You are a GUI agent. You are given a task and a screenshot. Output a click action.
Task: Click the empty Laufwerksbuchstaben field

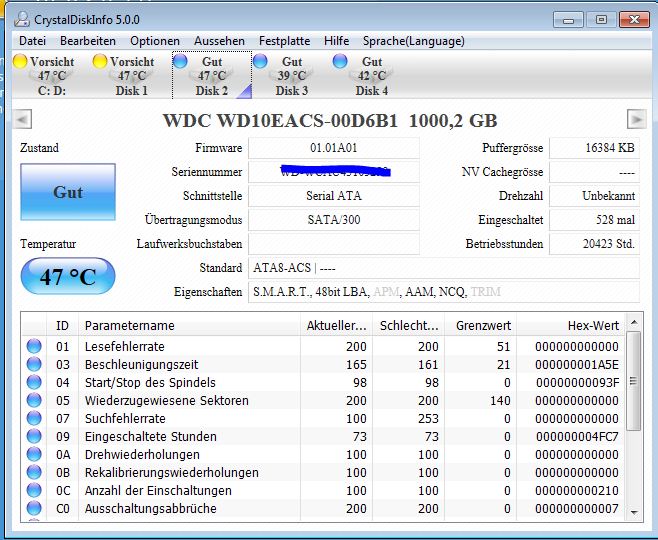334,244
